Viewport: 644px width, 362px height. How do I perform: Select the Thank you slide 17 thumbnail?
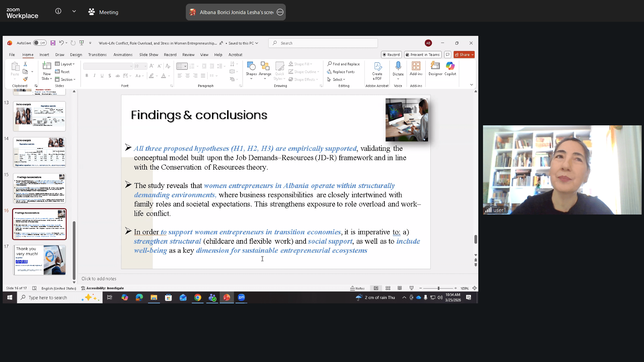coord(40,260)
